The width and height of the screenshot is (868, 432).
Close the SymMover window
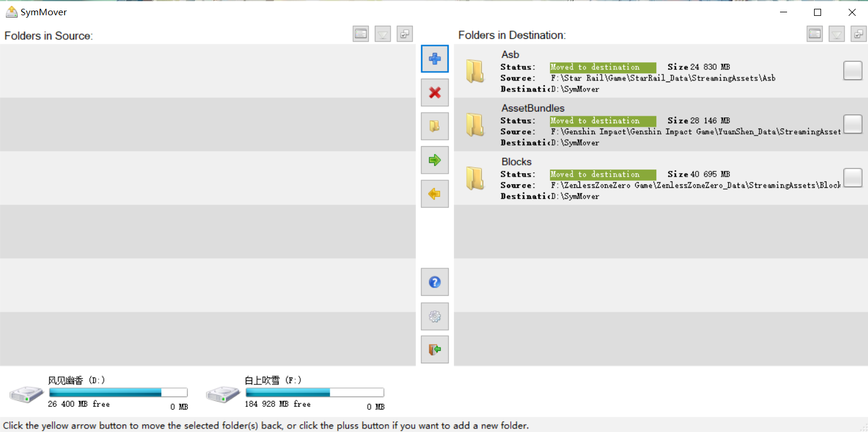[x=852, y=12]
